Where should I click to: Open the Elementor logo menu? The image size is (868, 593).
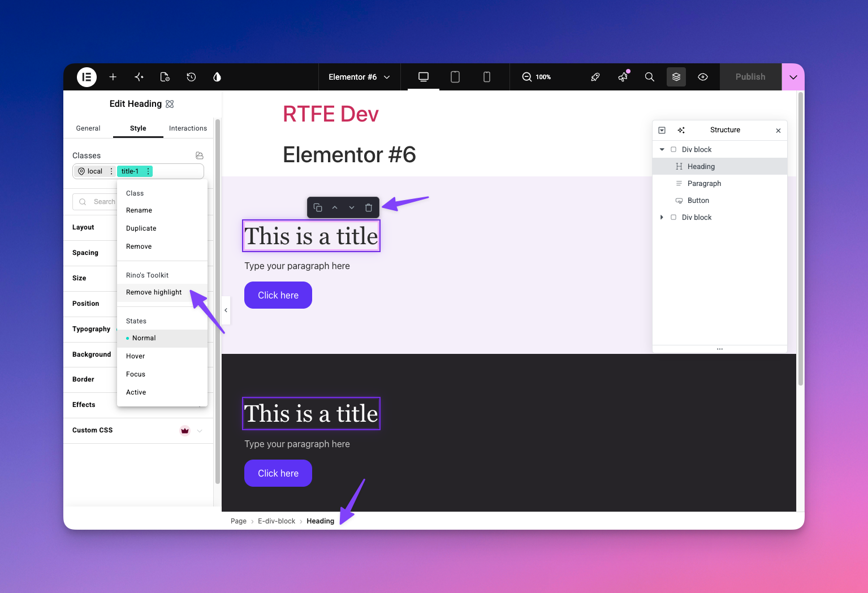pos(87,77)
